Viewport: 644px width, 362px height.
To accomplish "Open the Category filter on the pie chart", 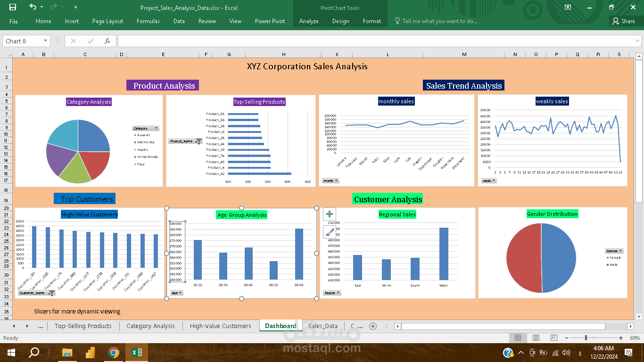I will 145,128.
